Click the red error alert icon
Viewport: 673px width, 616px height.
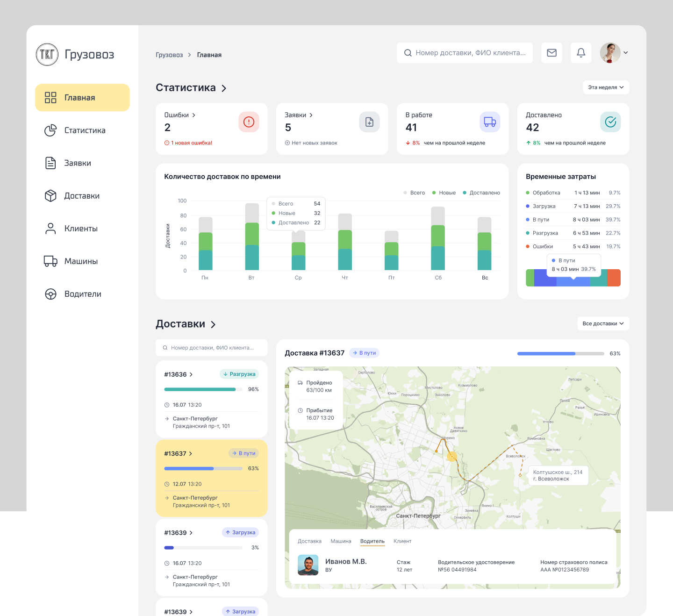(249, 122)
